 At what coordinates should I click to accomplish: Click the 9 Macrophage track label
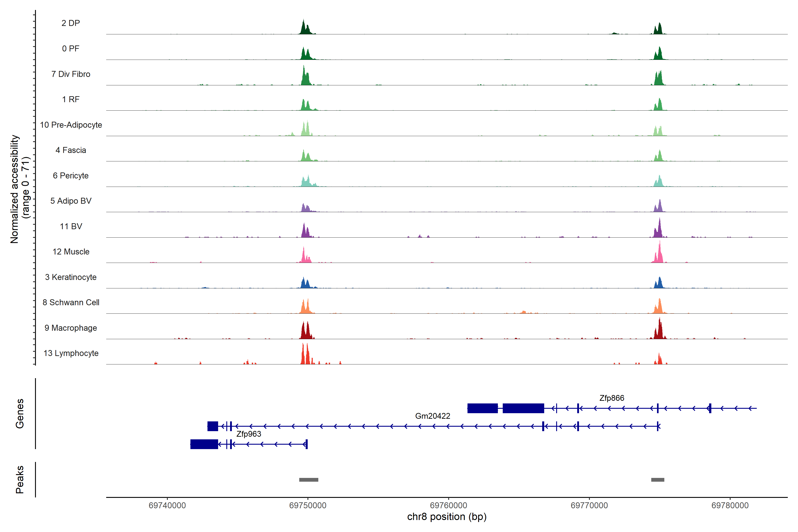click(71, 328)
